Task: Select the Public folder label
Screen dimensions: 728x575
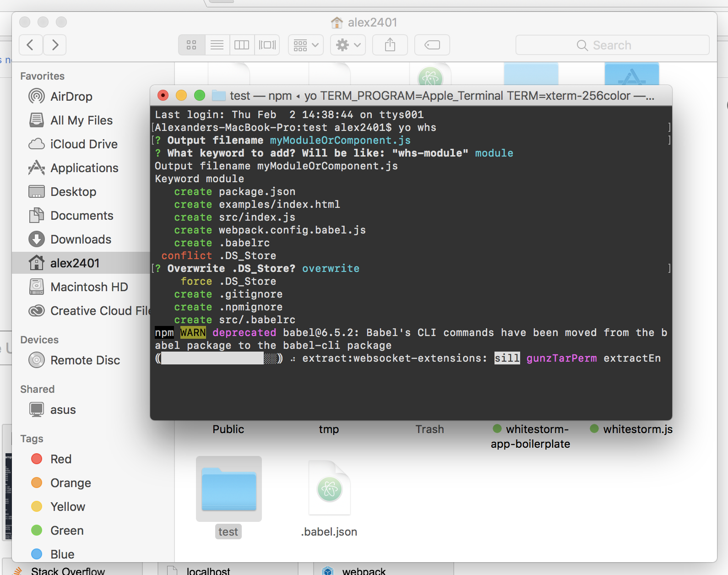Action: pyautogui.click(x=228, y=429)
